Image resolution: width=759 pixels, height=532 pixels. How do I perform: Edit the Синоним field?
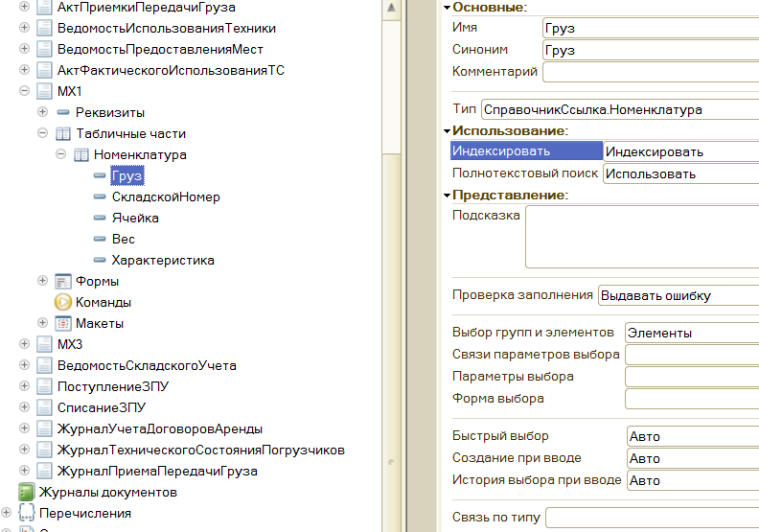point(651,50)
